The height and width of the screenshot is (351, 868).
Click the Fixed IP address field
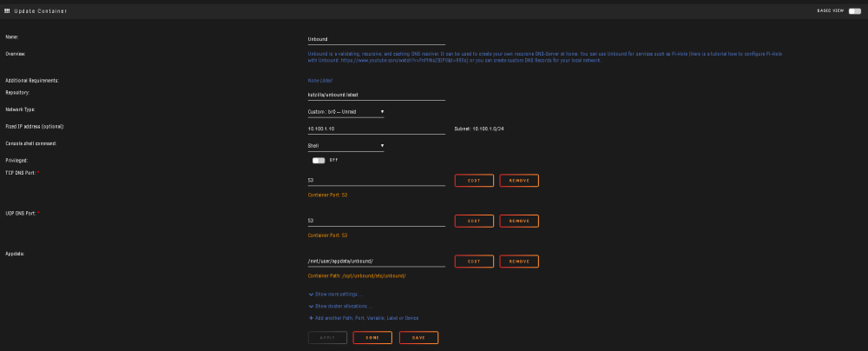pyautogui.click(x=377, y=129)
